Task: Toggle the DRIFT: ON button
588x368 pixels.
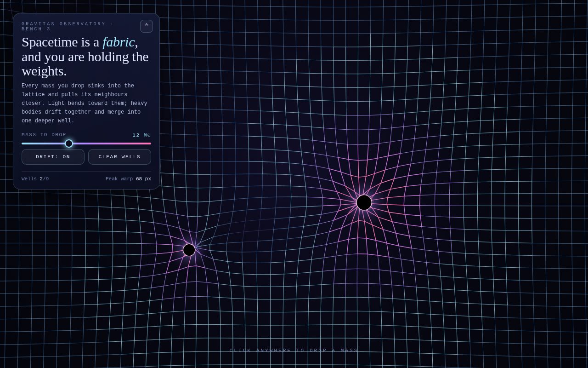Action: [53, 157]
